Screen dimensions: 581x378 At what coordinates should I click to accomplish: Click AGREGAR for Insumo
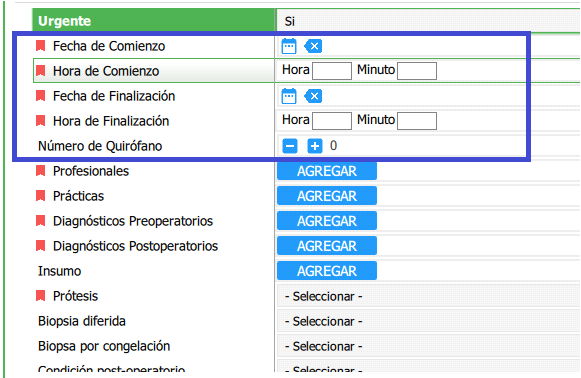(327, 271)
